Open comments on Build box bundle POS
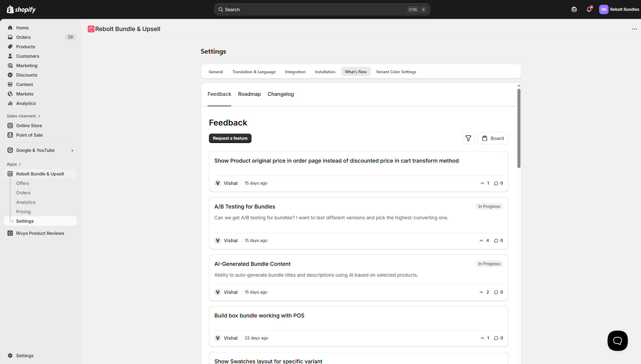 [499, 338]
